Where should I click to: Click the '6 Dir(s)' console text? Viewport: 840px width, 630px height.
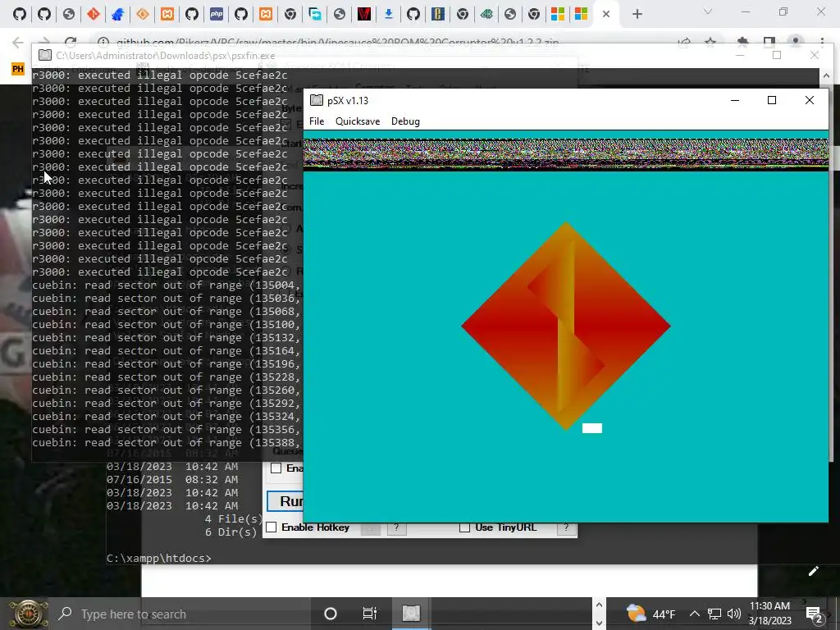coord(231,532)
